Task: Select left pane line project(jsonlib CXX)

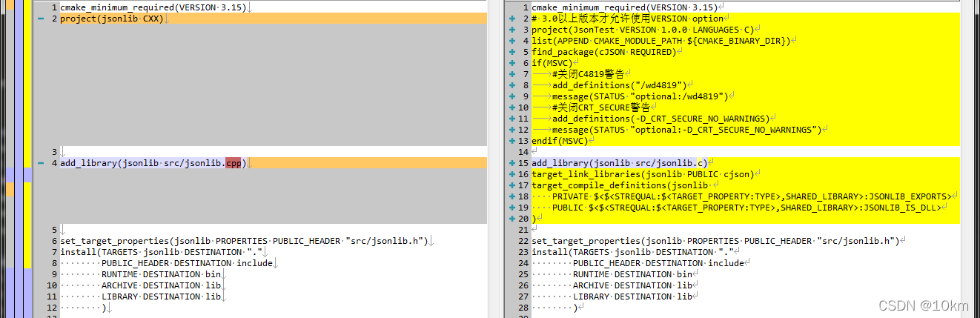Action: 111,19
